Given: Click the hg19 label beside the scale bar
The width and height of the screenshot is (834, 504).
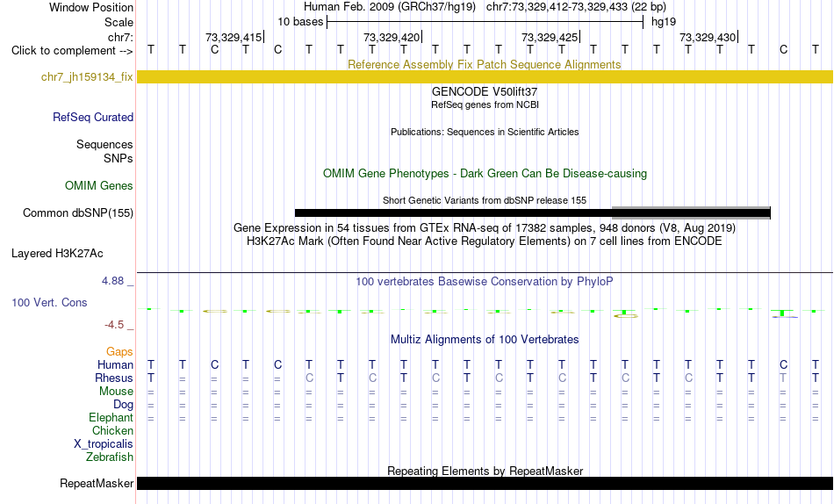Looking at the screenshot, I should (664, 22).
